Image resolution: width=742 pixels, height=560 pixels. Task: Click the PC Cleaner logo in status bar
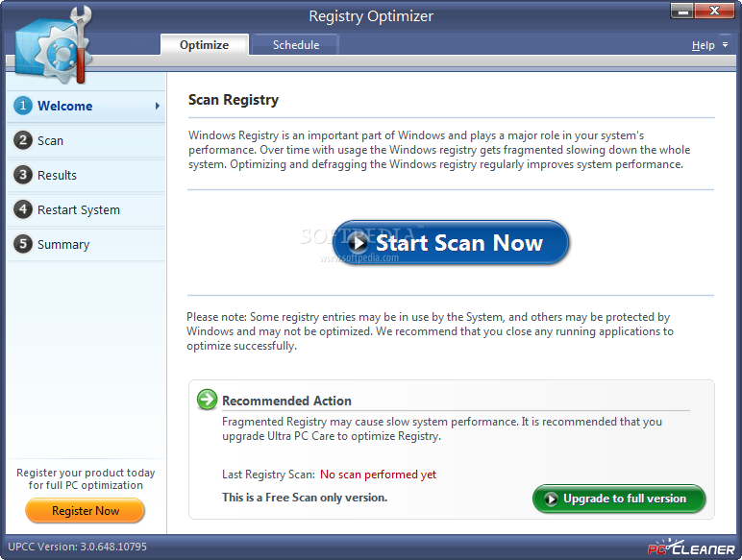pyautogui.click(x=691, y=548)
